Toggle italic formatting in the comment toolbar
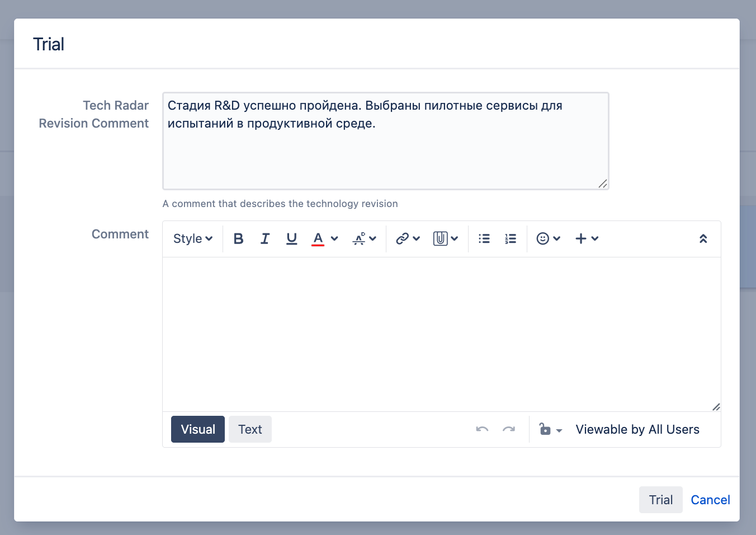The width and height of the screenshot is (756, 535). click(x=265, y=239)
